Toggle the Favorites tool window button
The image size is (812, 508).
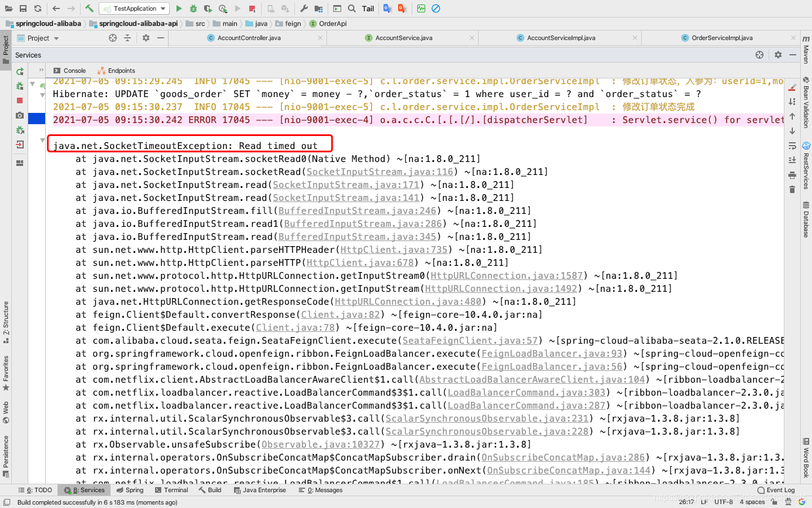[x=6, y=373]
